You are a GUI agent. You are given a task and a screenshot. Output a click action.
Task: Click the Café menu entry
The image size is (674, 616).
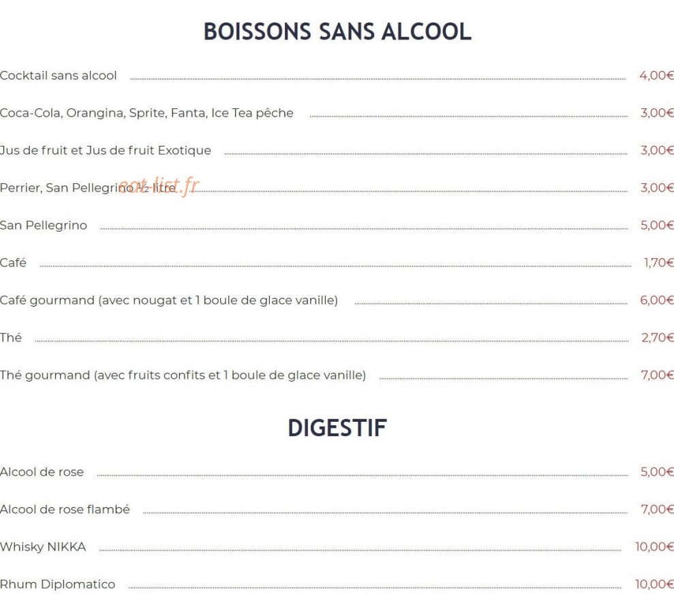tap(14, 262)
